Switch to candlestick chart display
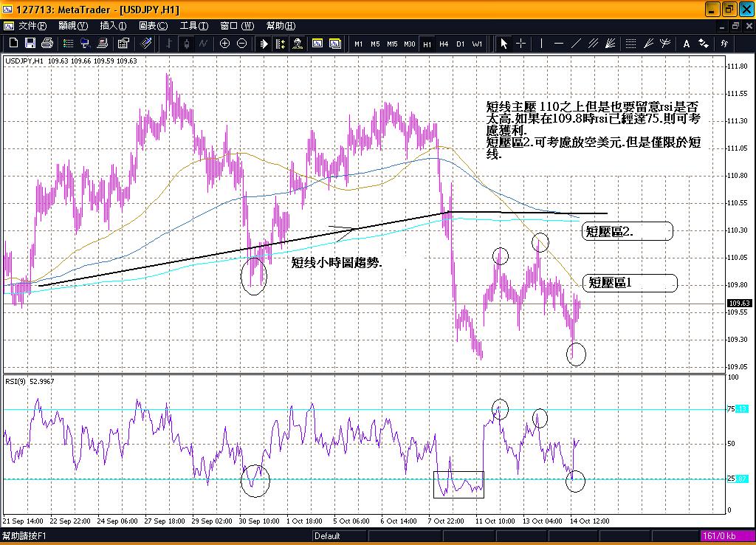The image size is (756, 545). (186, 44)
